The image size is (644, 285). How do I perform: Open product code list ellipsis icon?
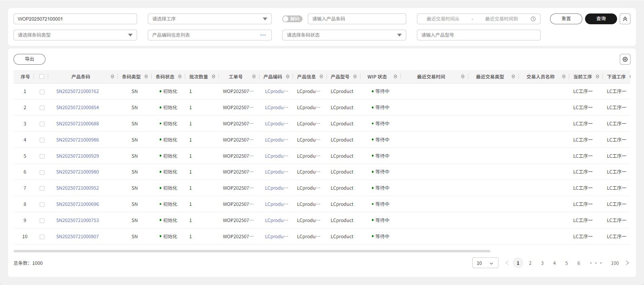(x=263, y=35)
